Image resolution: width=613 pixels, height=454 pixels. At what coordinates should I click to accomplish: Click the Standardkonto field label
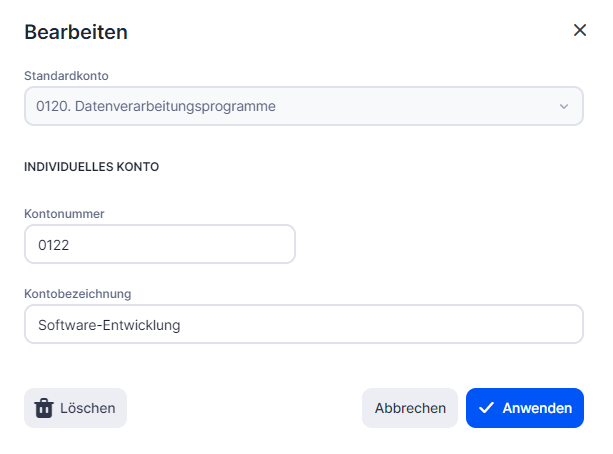point(66,75)
